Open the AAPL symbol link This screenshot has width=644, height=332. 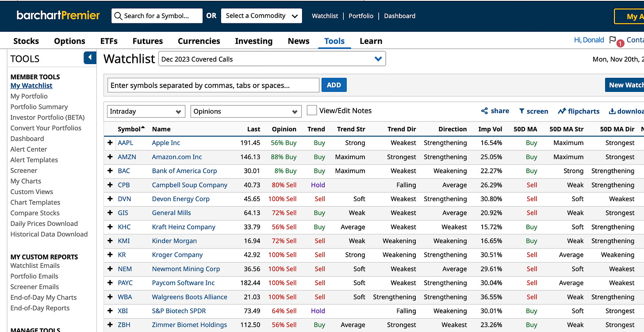(125, 143)
